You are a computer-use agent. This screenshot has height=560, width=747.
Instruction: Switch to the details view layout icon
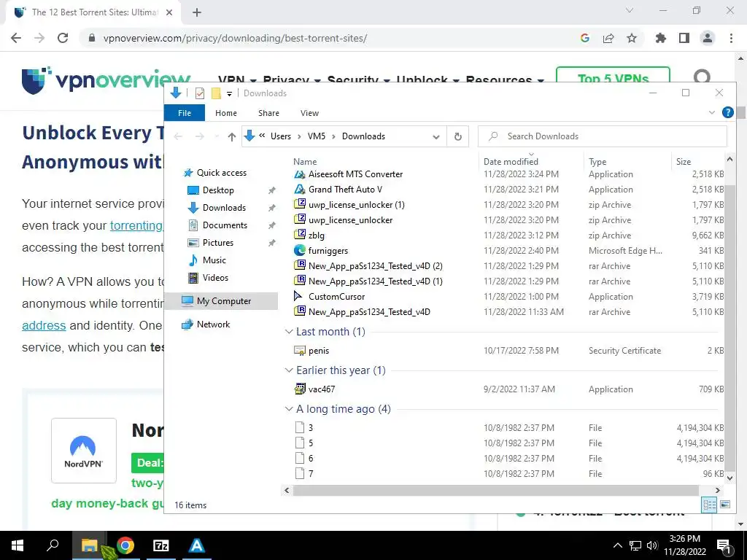709,505
